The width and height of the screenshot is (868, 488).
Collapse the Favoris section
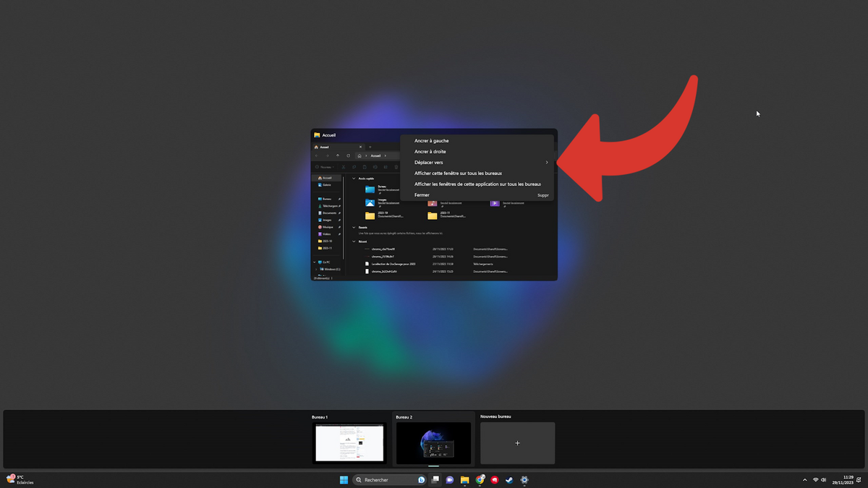coord(354,227)
